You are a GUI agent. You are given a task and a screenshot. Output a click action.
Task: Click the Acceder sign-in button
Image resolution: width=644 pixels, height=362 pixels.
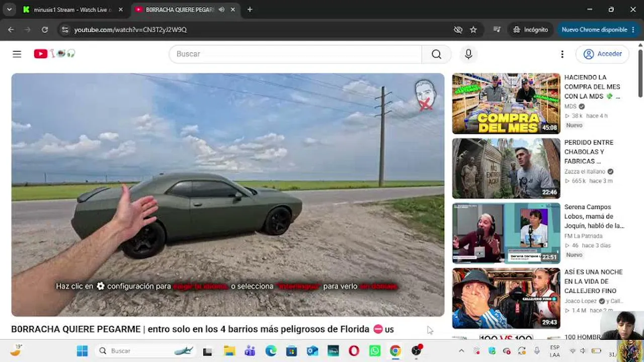click(x=603, y=54)
